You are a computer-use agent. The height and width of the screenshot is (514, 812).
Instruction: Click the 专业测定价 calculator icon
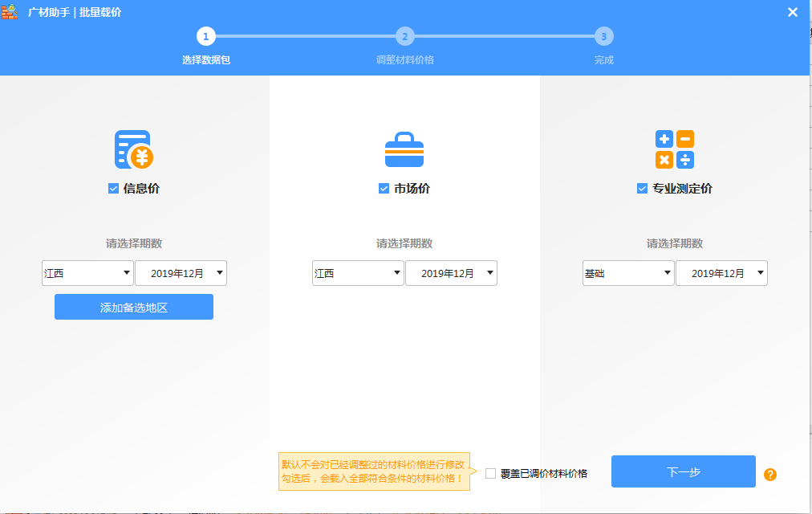pyautogui.click(x=675, y=149)
